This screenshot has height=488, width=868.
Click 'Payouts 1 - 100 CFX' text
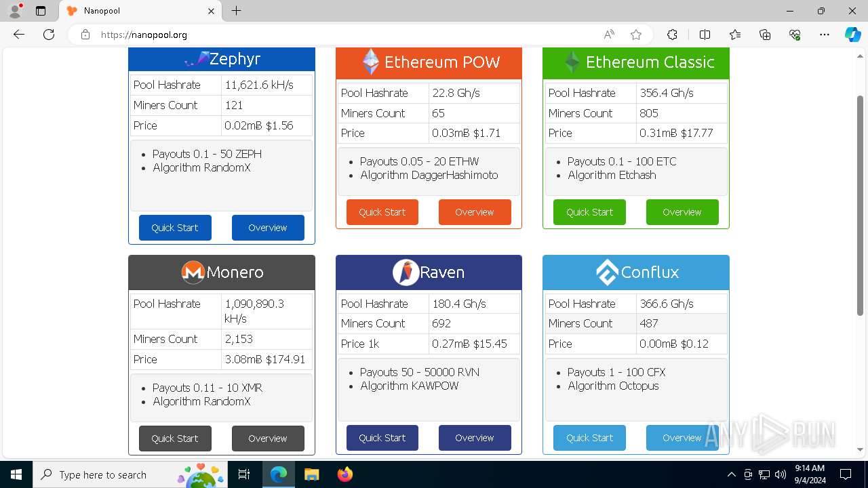pyautogui.click(x=616, y=372)
